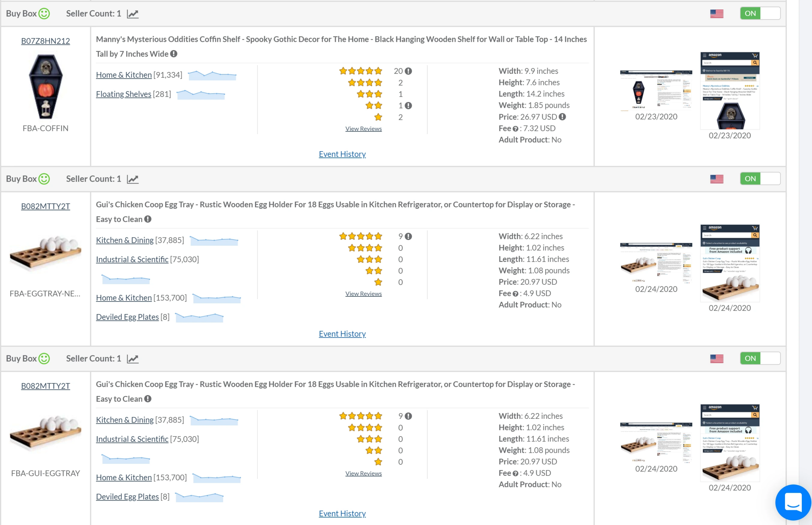The height and width of the screenshot is (525, 812).
Task: Open Event History for the Coffin Shelf
Action: pyautogui.click(x=342, y=154)
